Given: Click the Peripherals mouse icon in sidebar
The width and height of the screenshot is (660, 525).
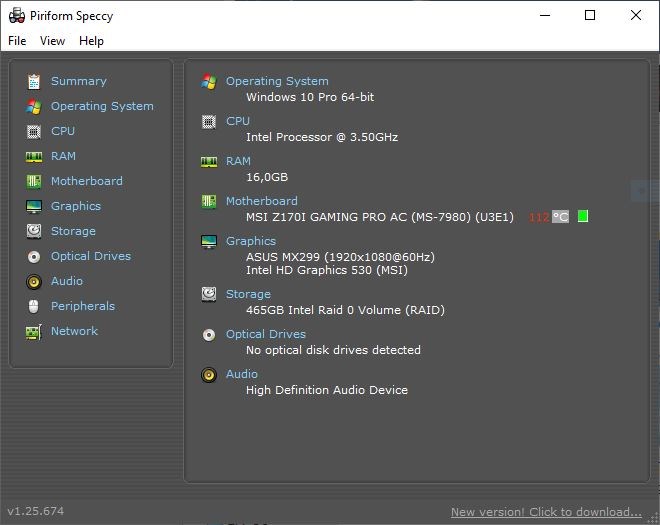Looking at the screenshot, I should pos(34,306).
